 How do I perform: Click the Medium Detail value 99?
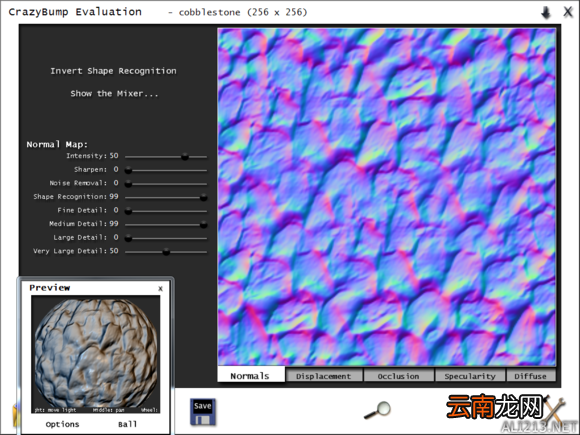click(114, 223)
